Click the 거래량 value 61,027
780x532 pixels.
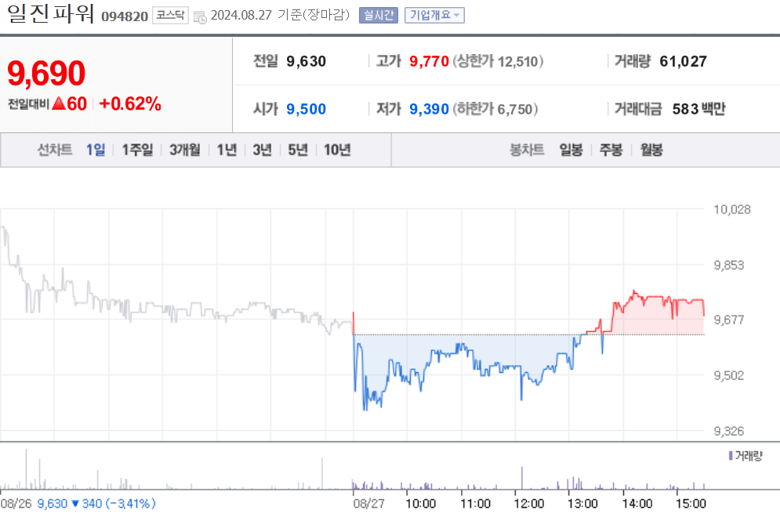(683, 61)
